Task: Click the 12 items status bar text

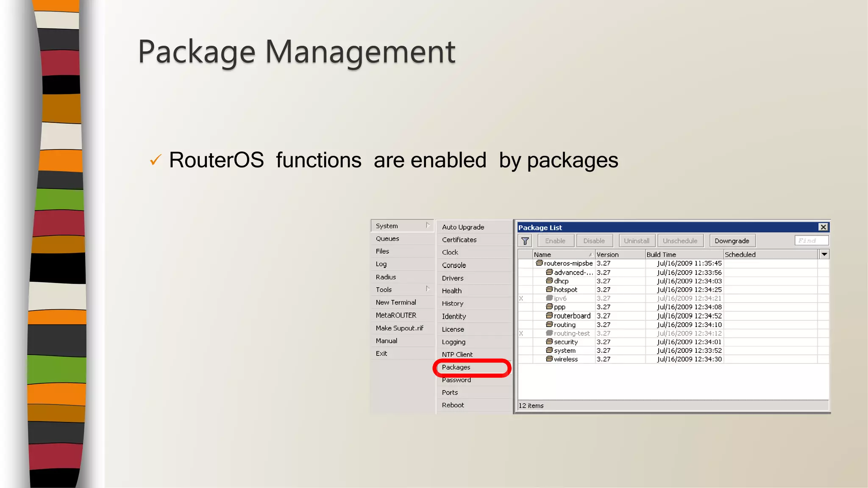Action: coord(531,405)
